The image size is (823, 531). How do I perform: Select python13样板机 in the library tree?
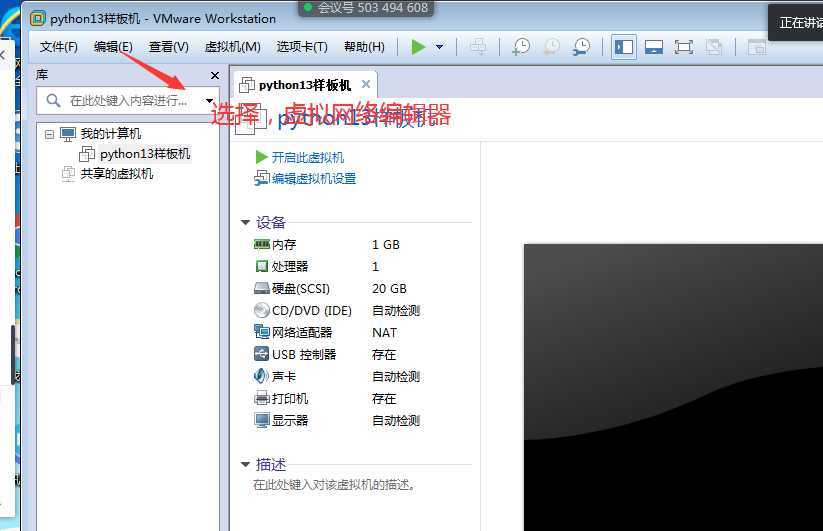point(145,154)
